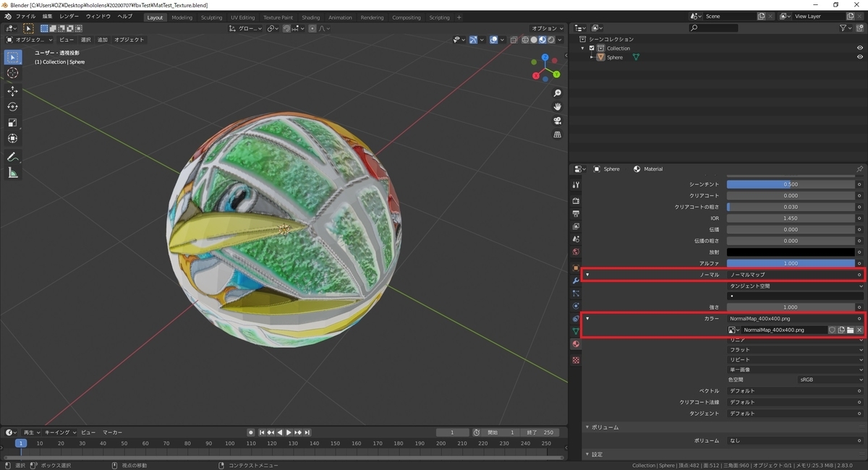Switch to camera view with the camera icon
Screen dimensions: 868x470
pos(558,121)
